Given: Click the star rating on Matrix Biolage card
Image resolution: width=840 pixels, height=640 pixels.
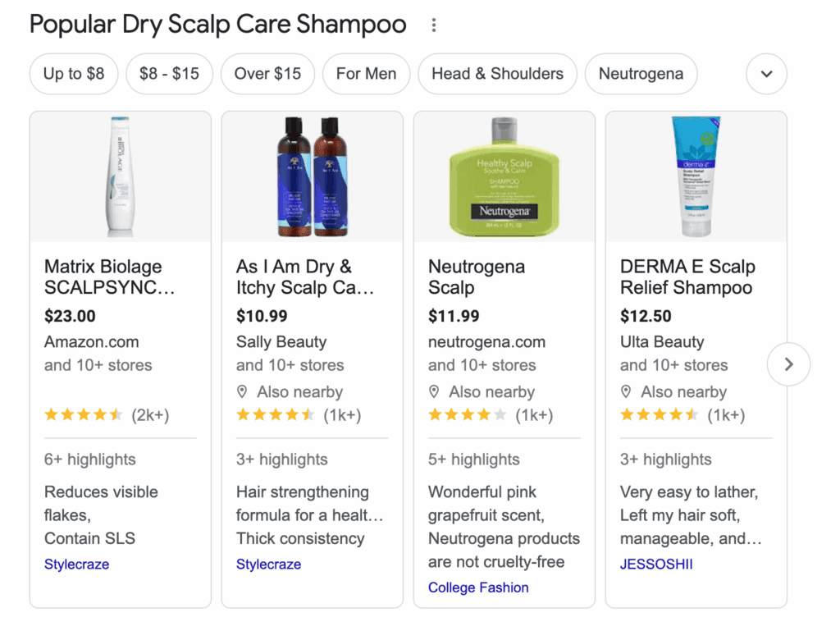Looking at the screenshot, I should pos(84,415).
